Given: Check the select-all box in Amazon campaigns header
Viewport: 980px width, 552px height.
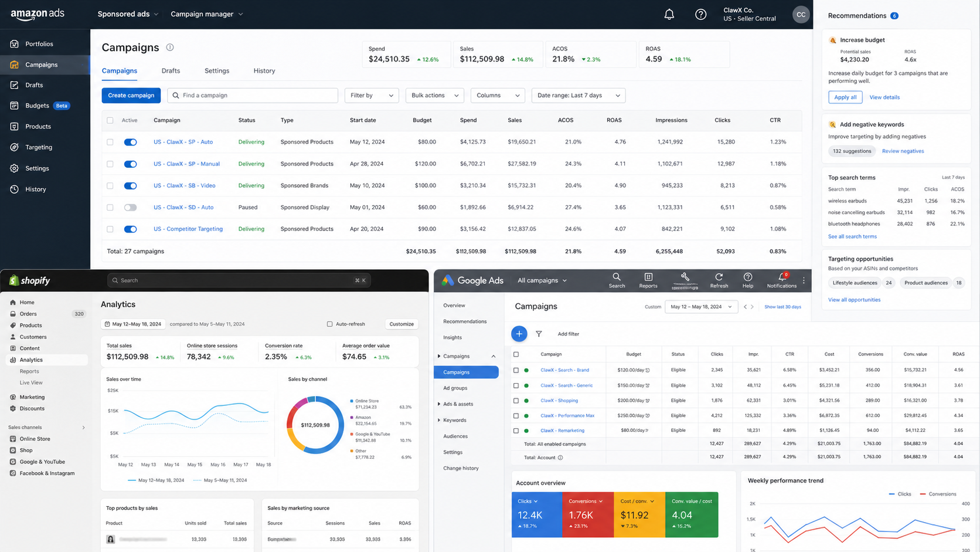Looking at the screenshot, I should [110, 120].
